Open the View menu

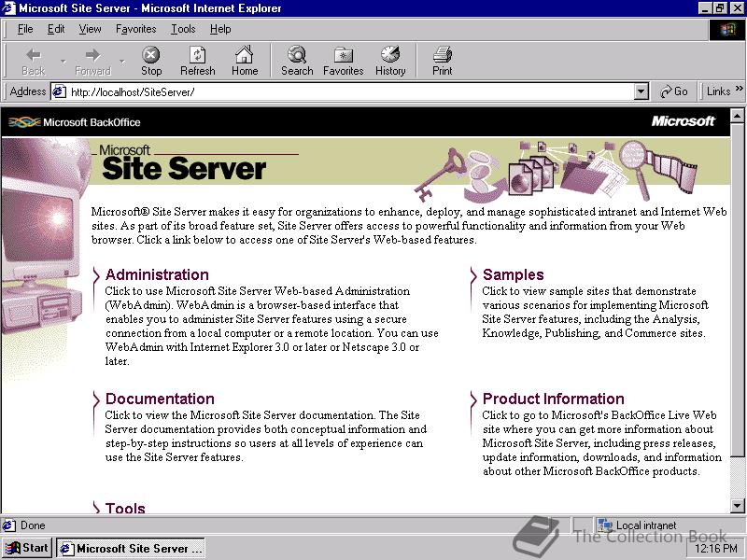[90, 29]
